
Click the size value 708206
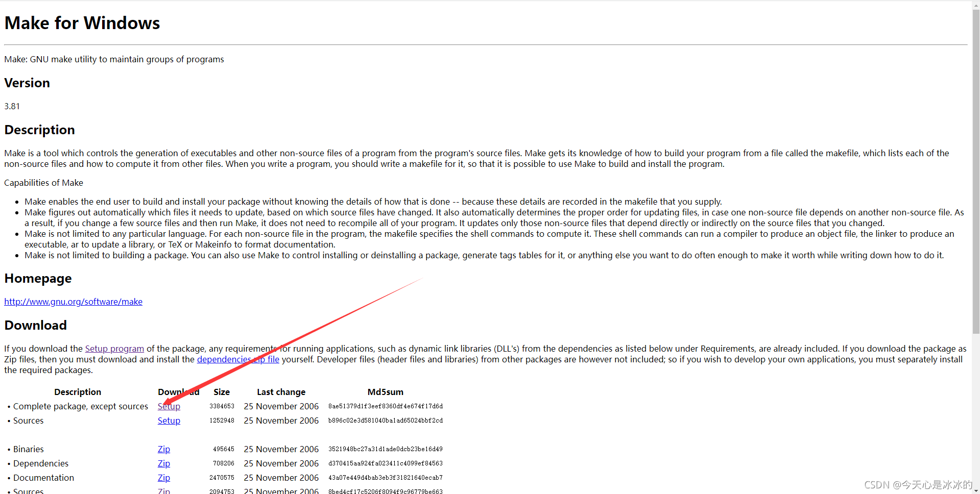click(x=224, y=463)
